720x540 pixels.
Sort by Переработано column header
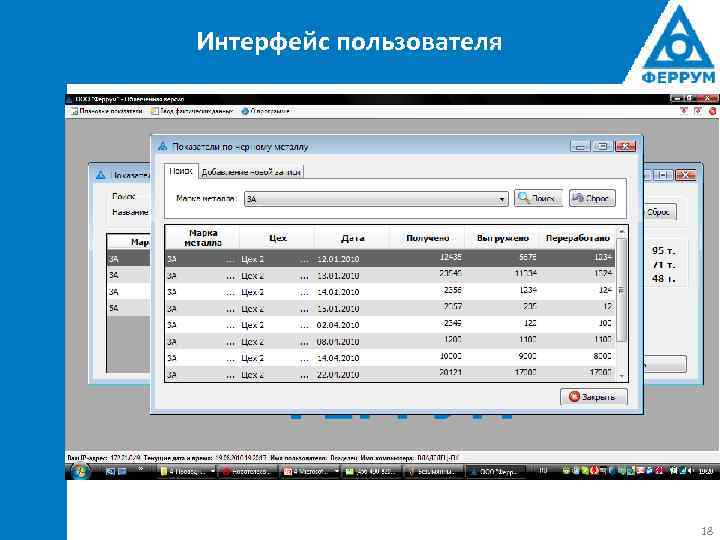point(578,238)
